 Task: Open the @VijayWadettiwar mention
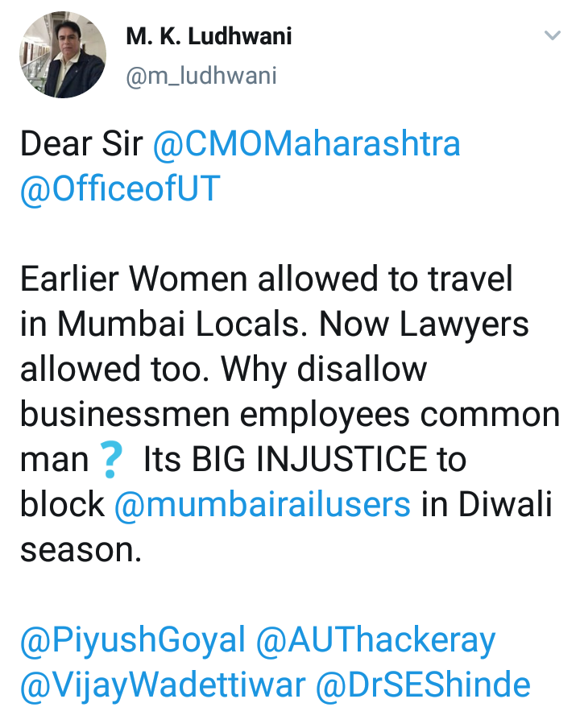pos(163,685)
